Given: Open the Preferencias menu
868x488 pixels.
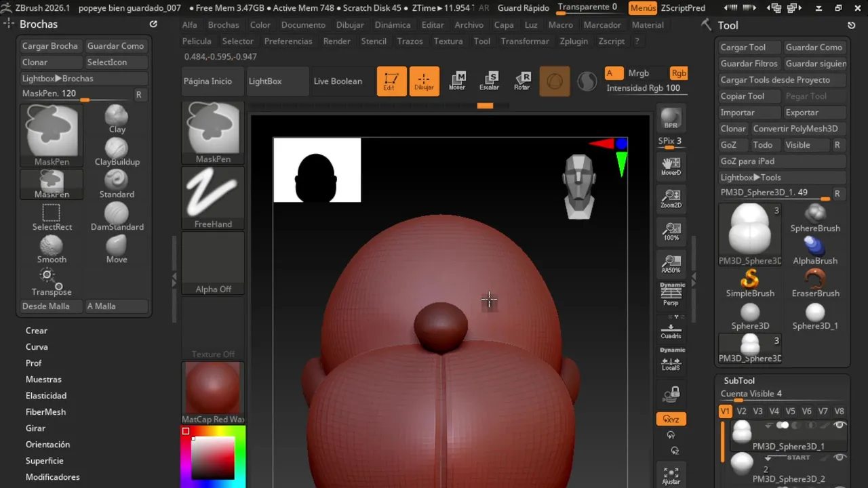Looking at the screenshot, I should pyautogui.click(x=288, y=41).
